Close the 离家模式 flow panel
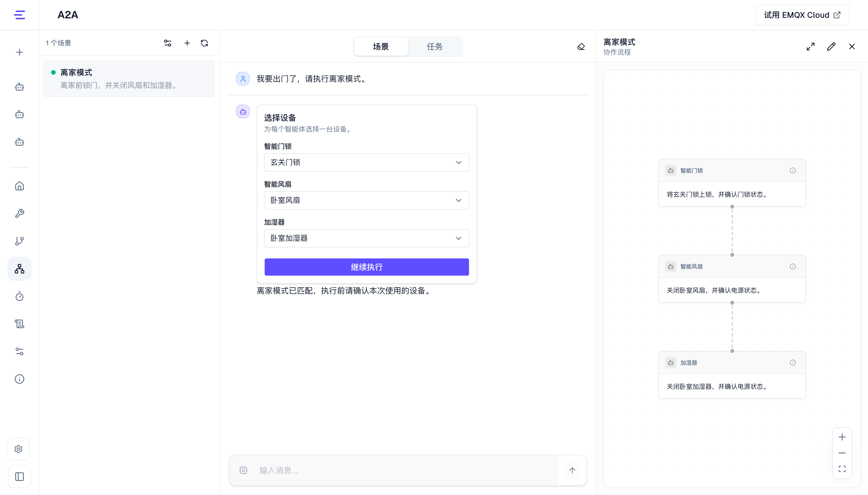This screenshot has height=495, width=868. (x=852, y=47)
